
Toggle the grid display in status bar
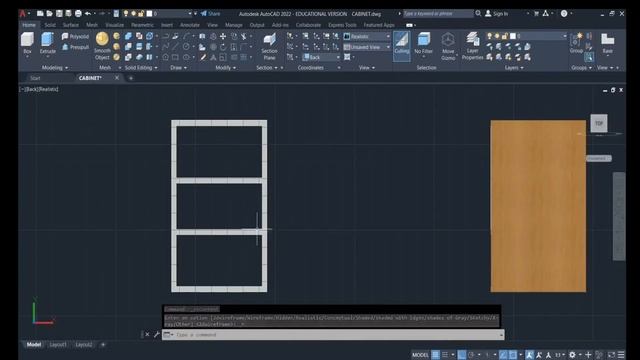(x=436, y=355)
